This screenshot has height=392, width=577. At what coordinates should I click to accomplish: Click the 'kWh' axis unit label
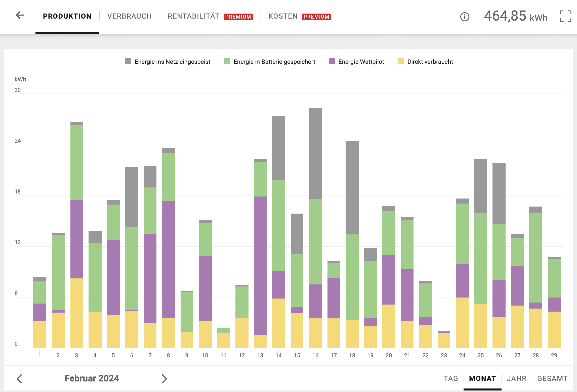click(x=20, y=79)
